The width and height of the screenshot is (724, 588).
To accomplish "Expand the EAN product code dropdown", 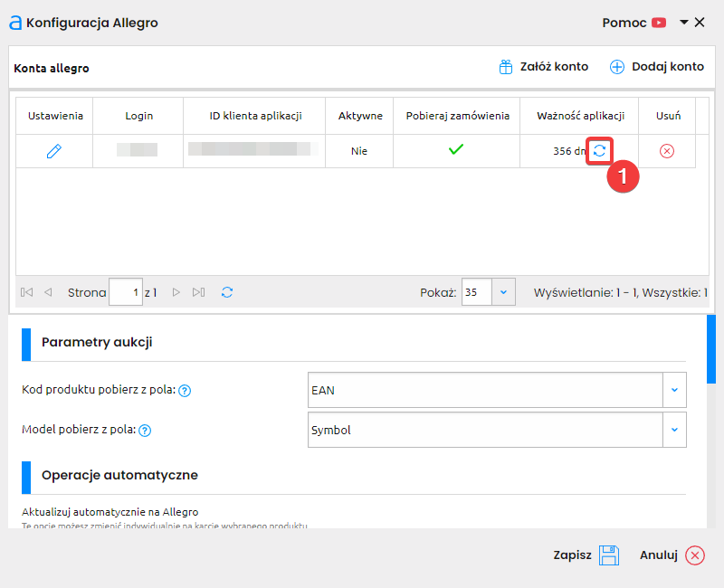I will point(674,390).
